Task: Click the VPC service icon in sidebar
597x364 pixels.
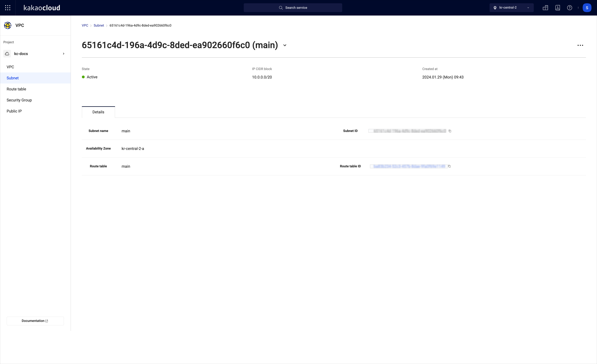Action: click(x=8, y=25)
